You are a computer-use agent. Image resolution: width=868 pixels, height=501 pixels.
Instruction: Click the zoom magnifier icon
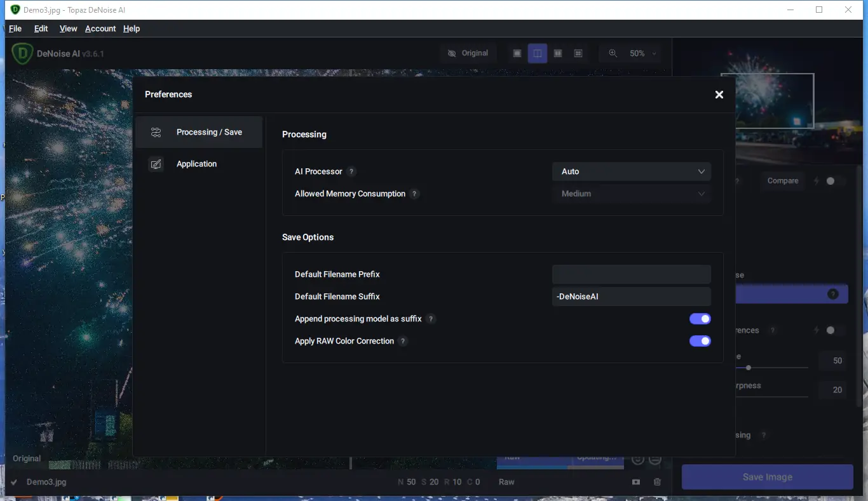tap(613, 53)
